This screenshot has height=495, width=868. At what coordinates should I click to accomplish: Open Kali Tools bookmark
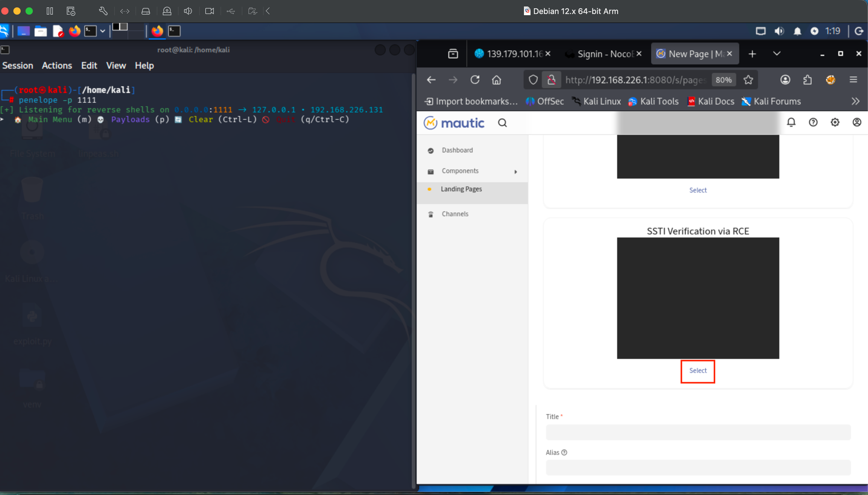pyautogui.click(x=654, y=102)
